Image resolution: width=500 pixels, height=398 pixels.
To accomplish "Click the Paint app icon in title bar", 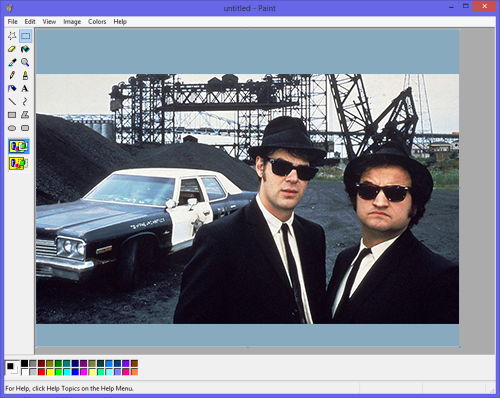I will click(9, 8).
